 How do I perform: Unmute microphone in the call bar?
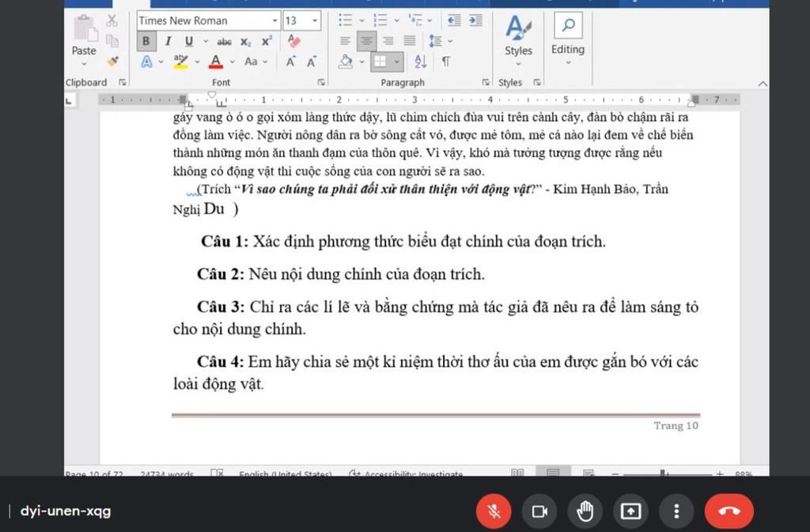pos(494,511)
